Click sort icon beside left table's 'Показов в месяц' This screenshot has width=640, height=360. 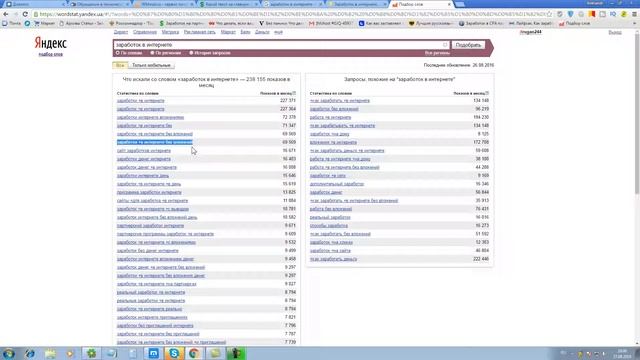[294, 93]
